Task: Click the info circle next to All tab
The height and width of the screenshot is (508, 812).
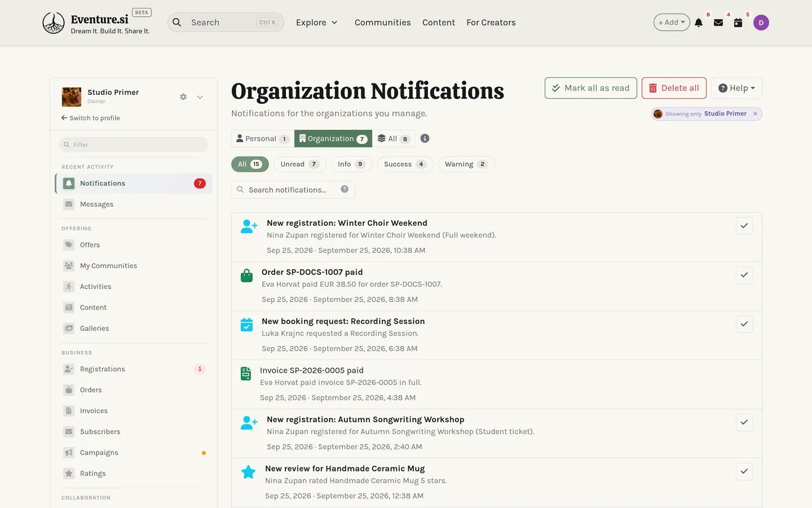Action: 425,138
